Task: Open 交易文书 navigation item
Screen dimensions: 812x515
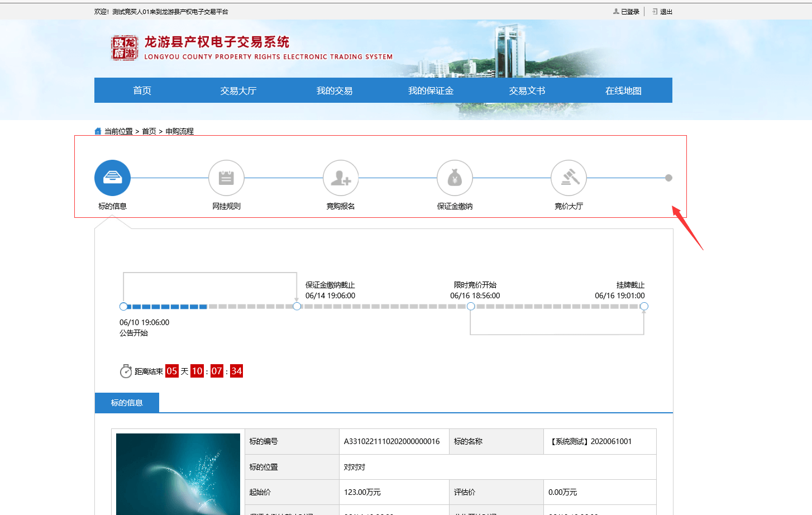Action: coord(527,90)
